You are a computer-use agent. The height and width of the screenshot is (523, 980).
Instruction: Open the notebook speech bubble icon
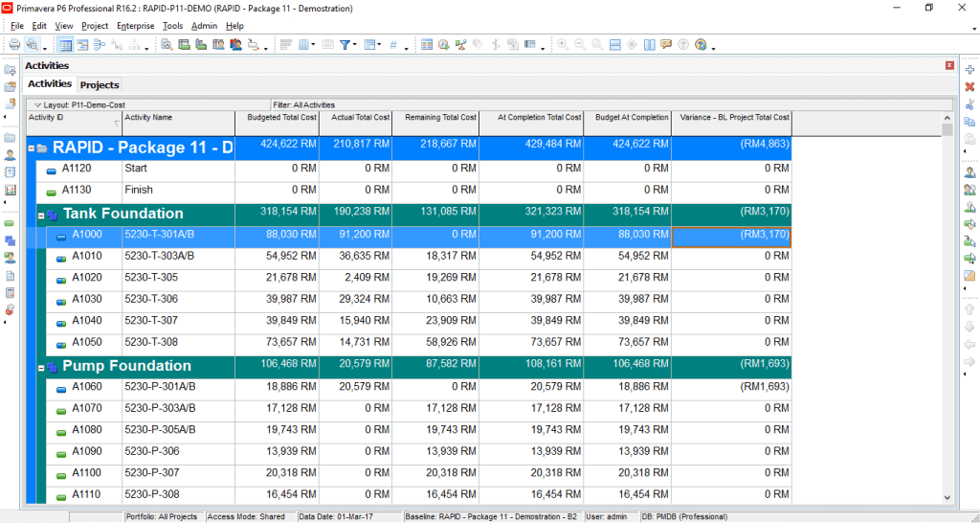[666, 44]
